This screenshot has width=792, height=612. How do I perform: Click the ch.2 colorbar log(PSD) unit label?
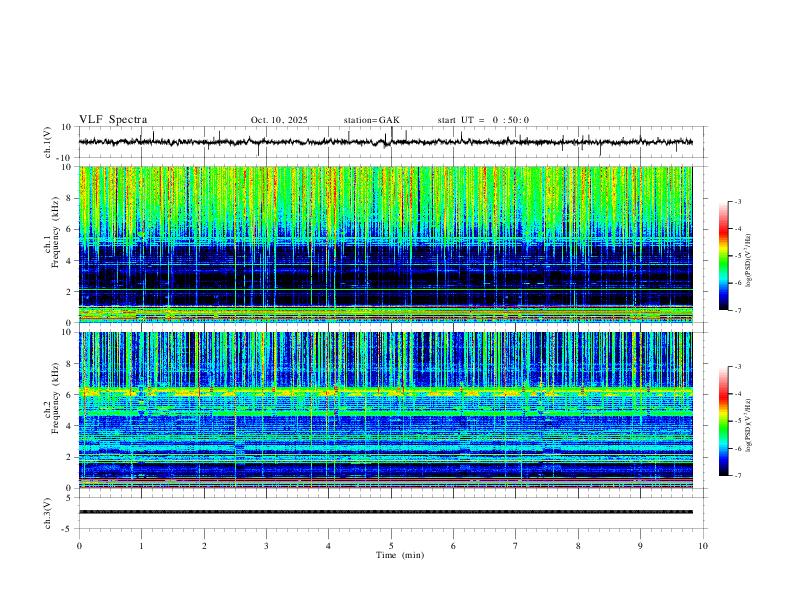(x=749, y=426)
